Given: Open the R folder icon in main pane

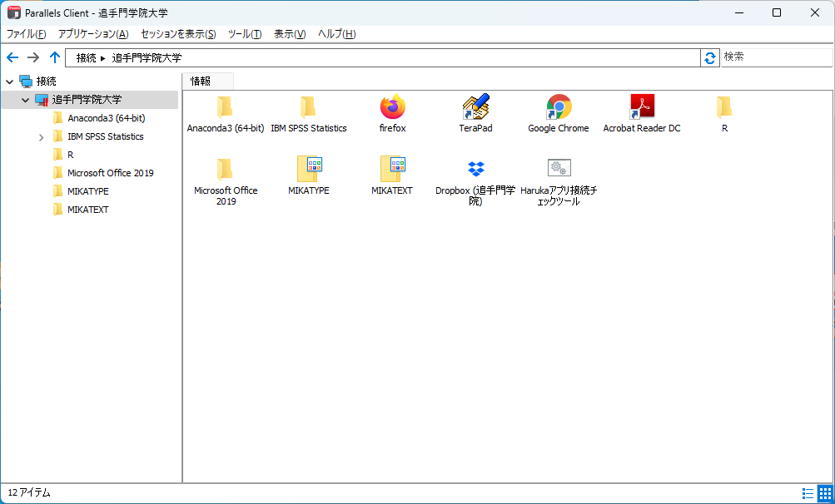Looking at the screenshot, I should click(724, 107).
